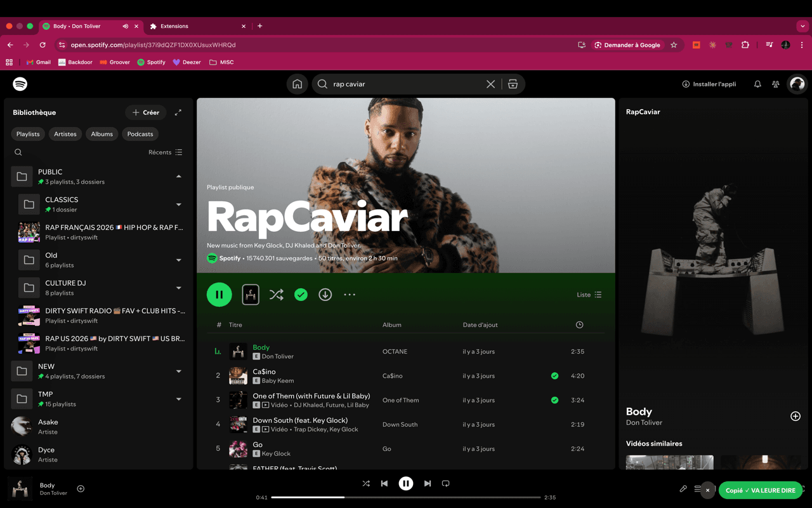Search within library magnifier icon

pos(18,152)
